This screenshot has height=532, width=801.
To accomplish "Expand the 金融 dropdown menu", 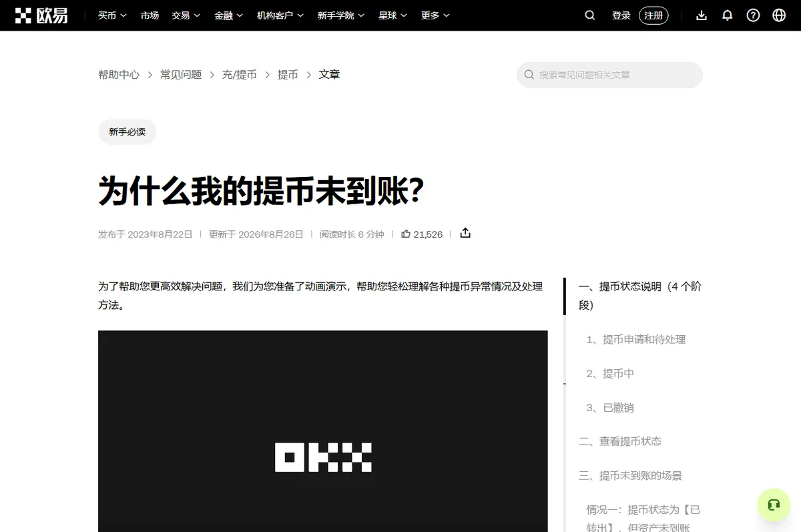I will [x=228, y=15].
